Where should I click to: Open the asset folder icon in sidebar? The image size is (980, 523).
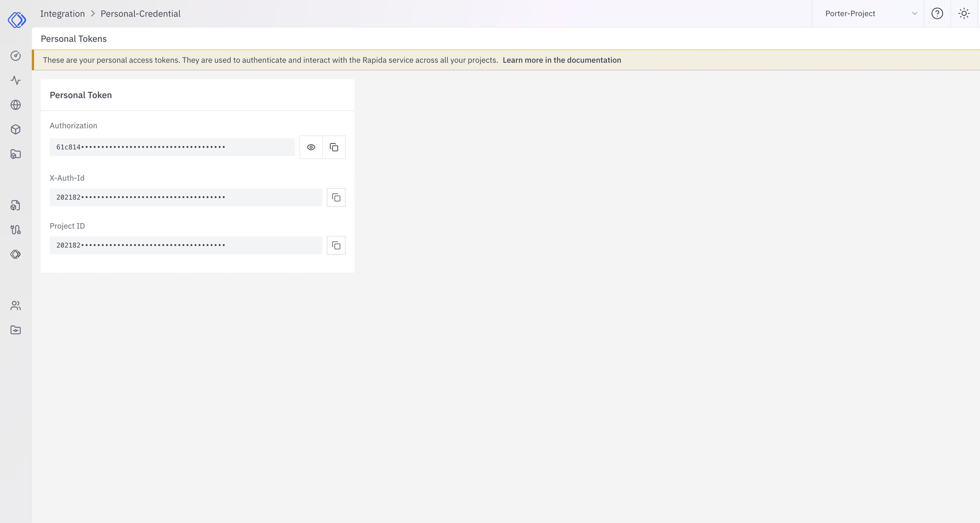16,154
